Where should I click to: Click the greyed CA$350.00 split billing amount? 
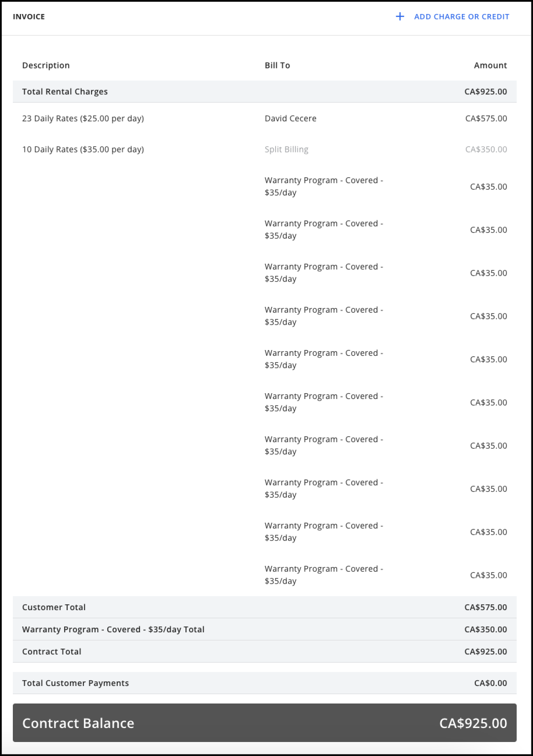[486, 149]
